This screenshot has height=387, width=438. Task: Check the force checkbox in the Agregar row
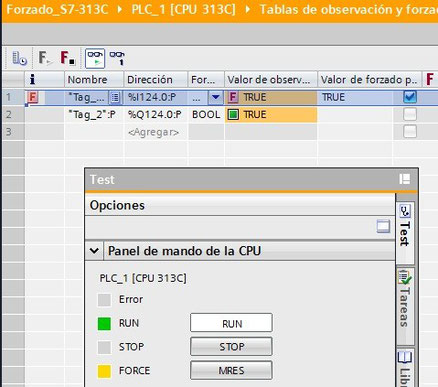coord(410,132)
